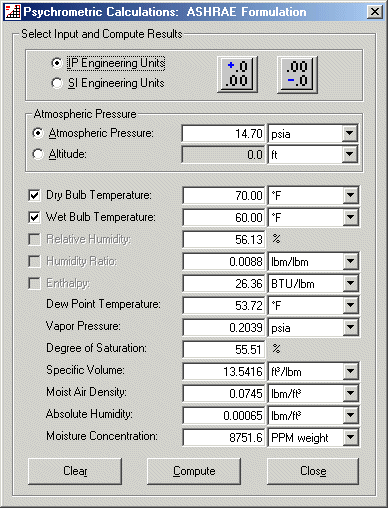Click the Absolute Humidity label
Viewport: 388px width, 508px height.
[89, 414]
